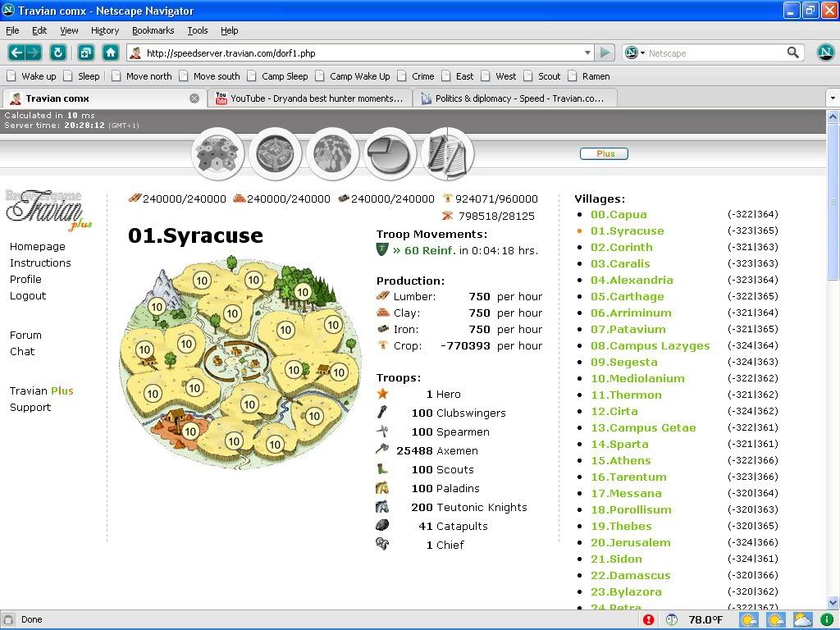Click the magnifier search icon
Image resolution: width=840 pixels, height=630 pixels.
click(793, 52)
